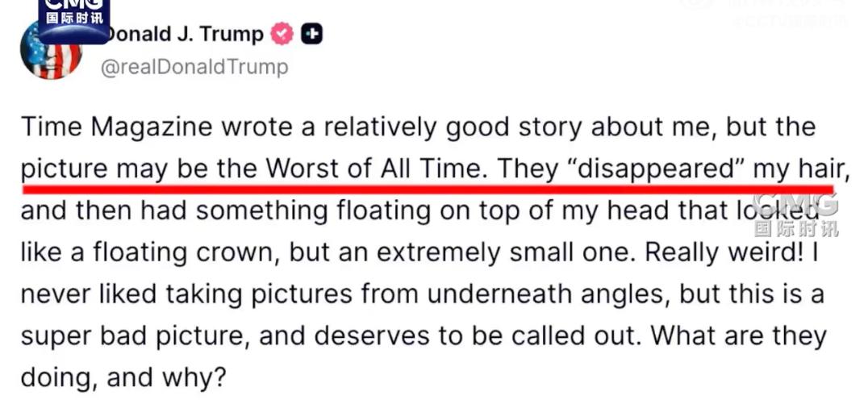Click the phrase "Worst of All Time"

[374, 169]
